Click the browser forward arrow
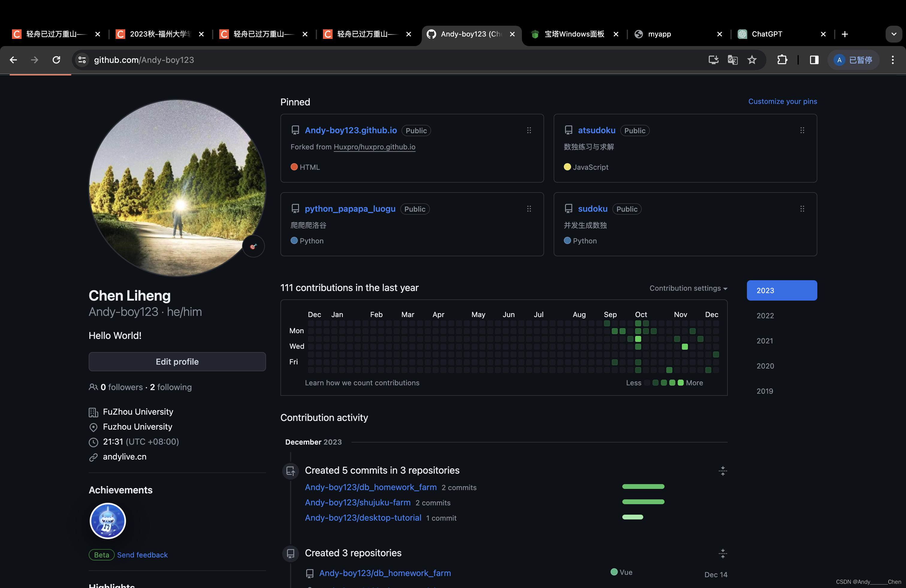This screenshot has width=906, height=588. coord(35,60)
